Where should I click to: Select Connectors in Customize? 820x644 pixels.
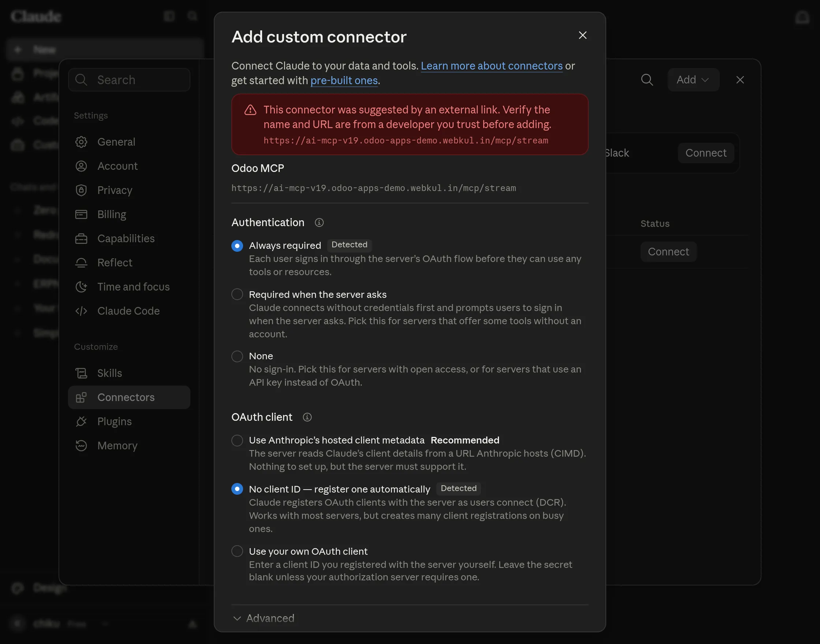(x=129, y=397)
